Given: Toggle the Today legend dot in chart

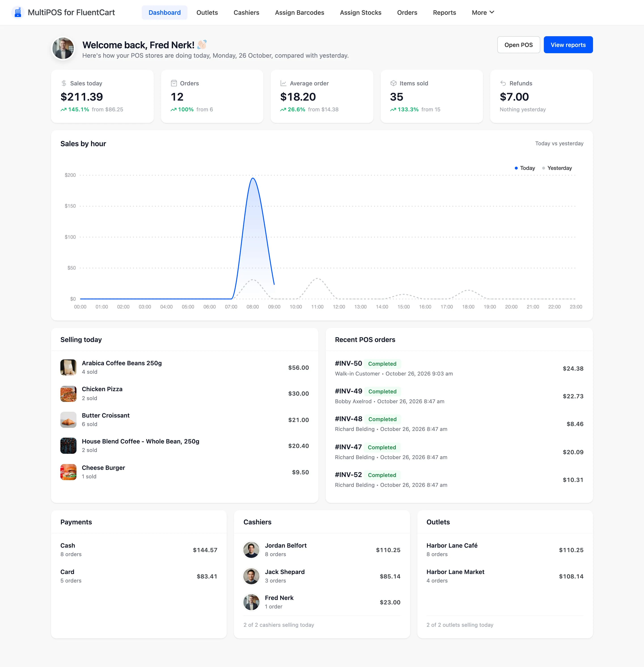Looking at the screenshot, I should pos(516,168).
